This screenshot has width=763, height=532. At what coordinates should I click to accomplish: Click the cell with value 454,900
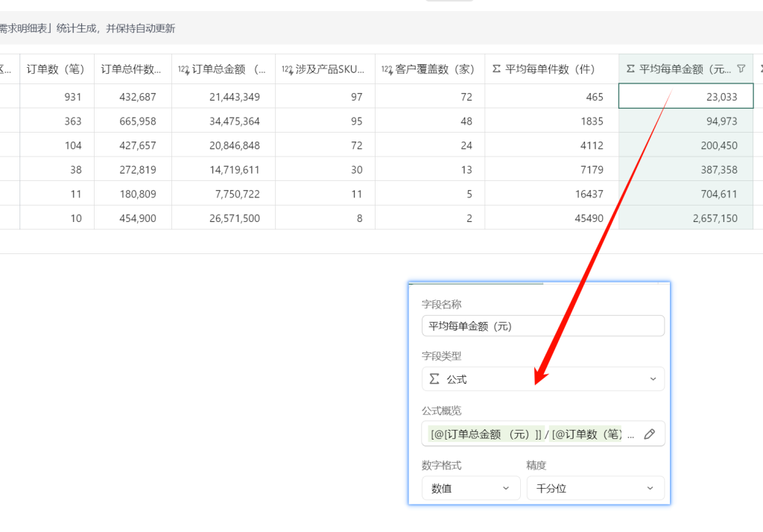click(133, 218)
